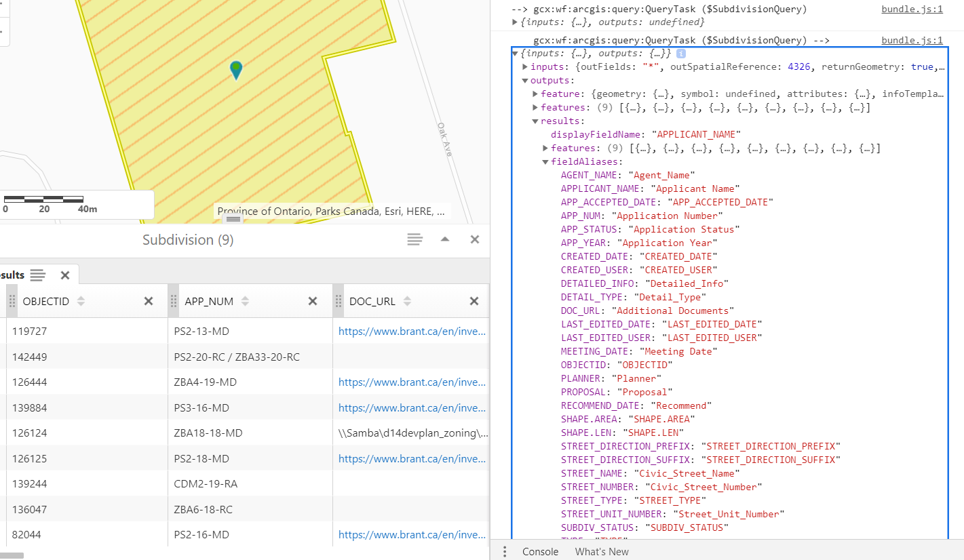Click the horizontal scrollbar under the table
The width and height of the screenshot is (964, 560).
tap(12, 555)
